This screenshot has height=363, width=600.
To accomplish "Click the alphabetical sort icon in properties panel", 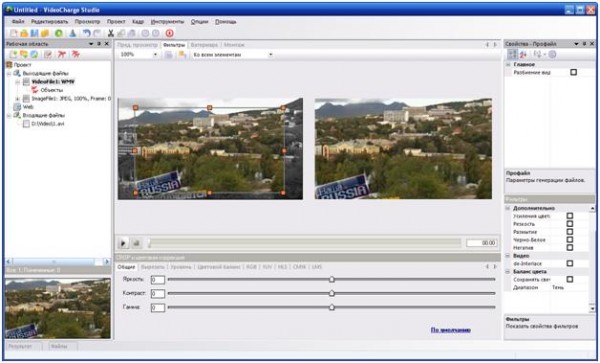I will tap(523, 54).
